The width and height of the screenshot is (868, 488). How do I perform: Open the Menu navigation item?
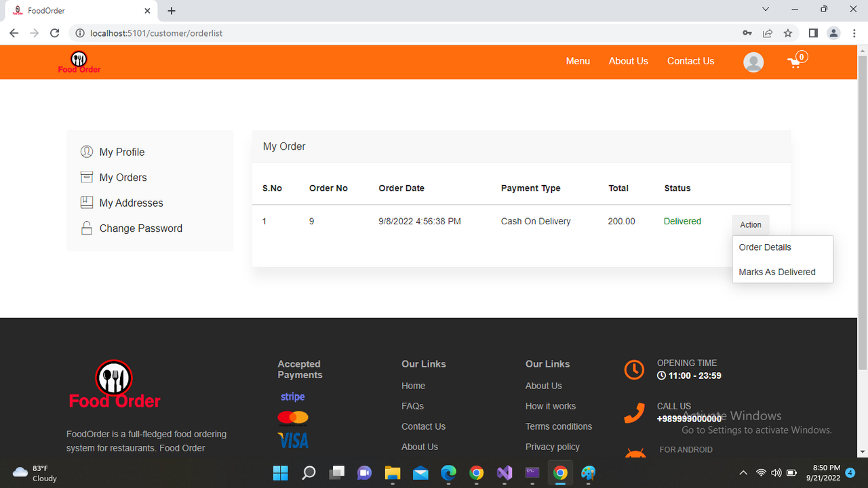point(578,61)
